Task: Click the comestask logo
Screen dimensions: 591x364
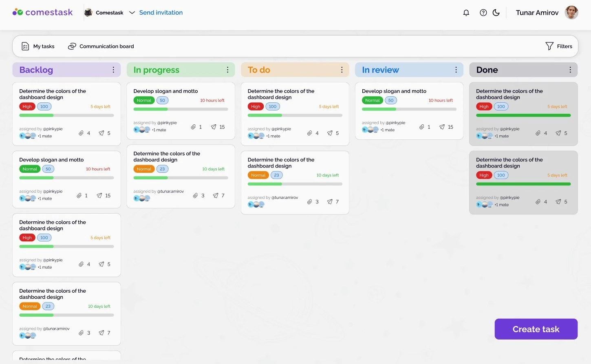Action: [x=42, y=12]
